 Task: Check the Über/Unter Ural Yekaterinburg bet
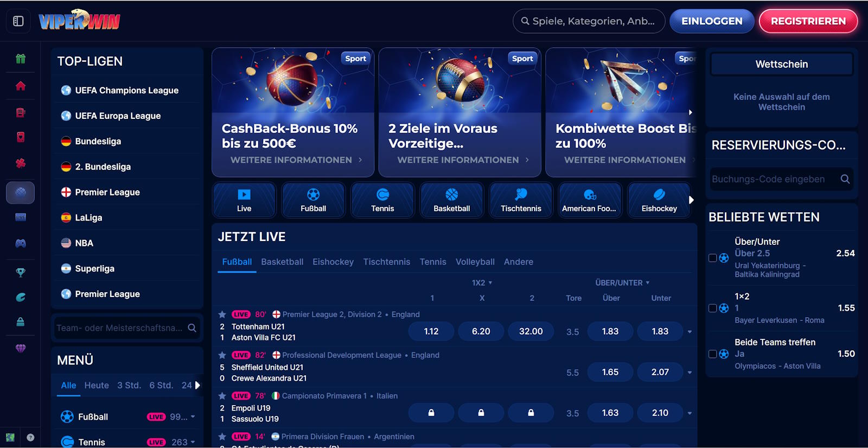(713, 258)
